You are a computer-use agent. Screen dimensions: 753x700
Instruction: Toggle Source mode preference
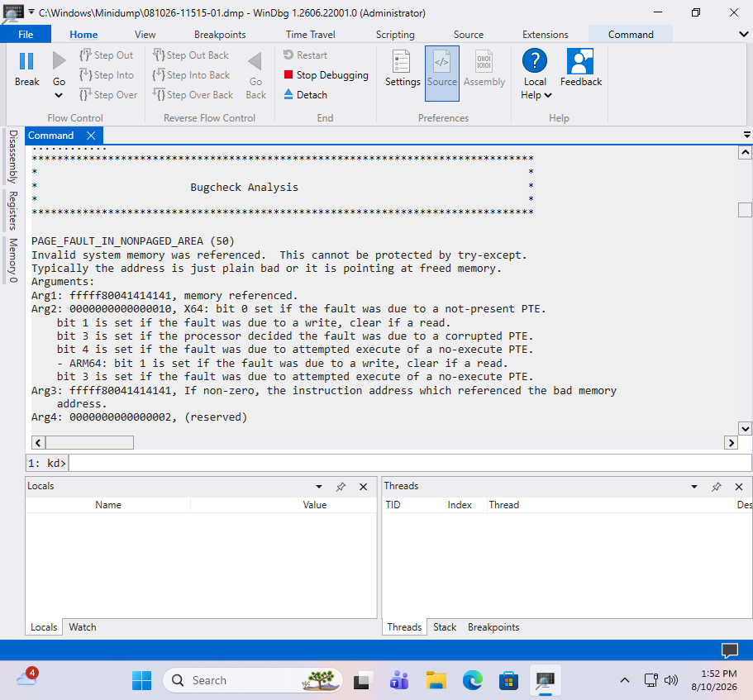point(442,73)
